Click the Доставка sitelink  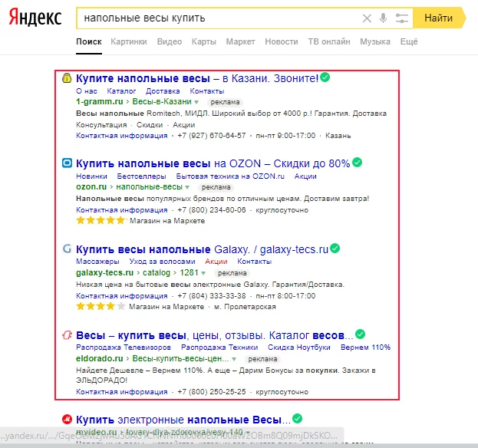coord(163,91)
